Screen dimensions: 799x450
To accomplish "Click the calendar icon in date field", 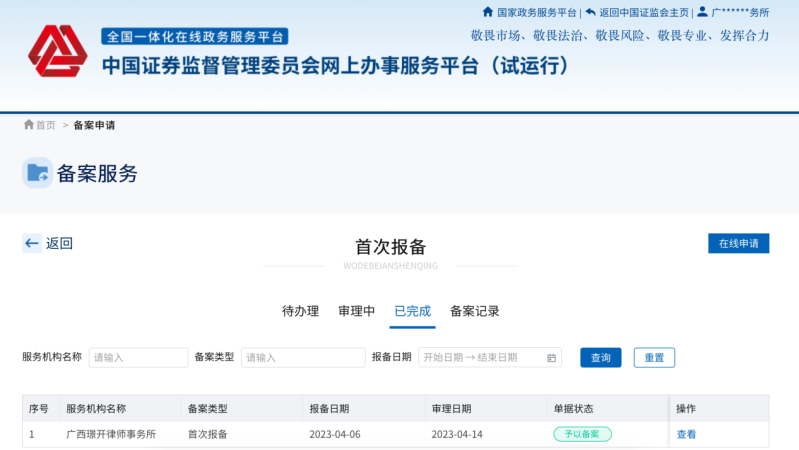I will (x=551, y=358).
